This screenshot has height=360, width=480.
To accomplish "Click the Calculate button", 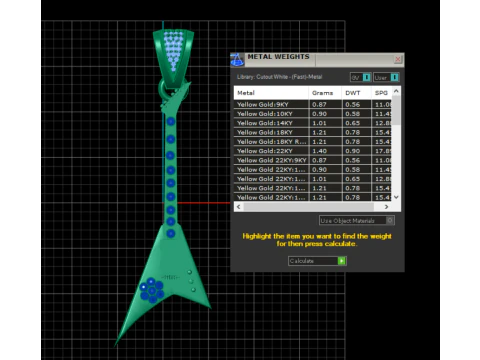I will click(317, 261).
